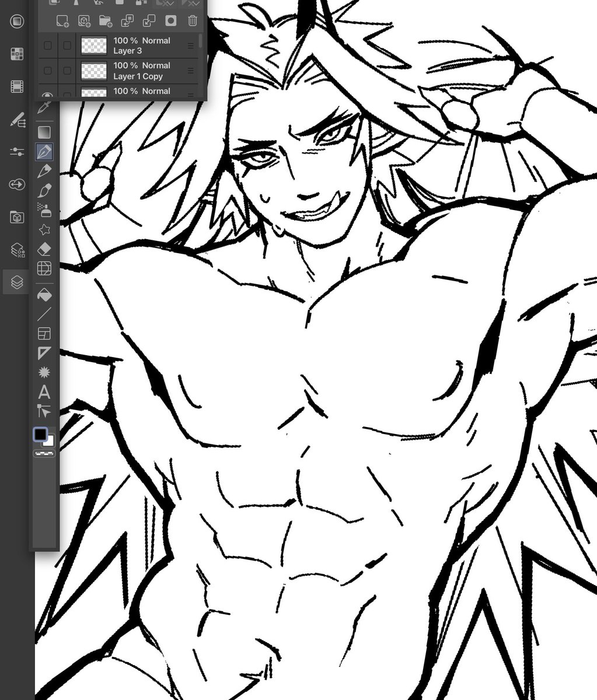Grab Layer 3 reorder handle
The image size is (597, 700).
pos(190,45)
